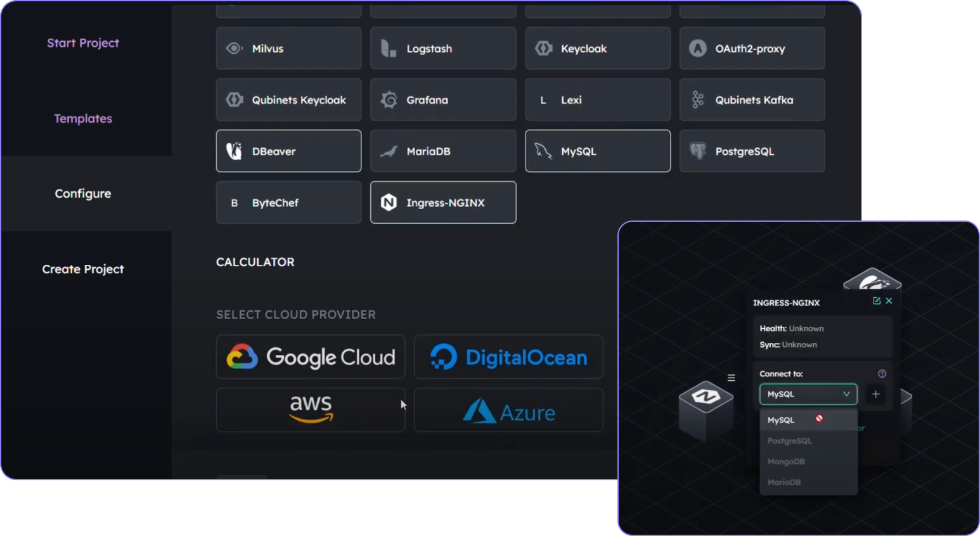Viewport: 980px width, 536px height.
Task: Click Health: Unknown status text
Action: pyautogui.click(x=792, y=328)
